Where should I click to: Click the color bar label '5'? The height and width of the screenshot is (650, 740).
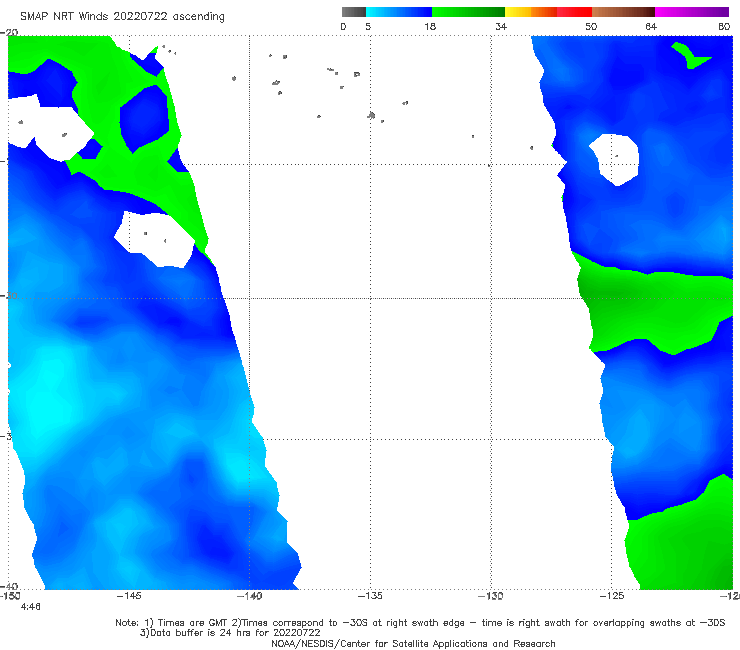pyautogui.click(x=368, y=27)
